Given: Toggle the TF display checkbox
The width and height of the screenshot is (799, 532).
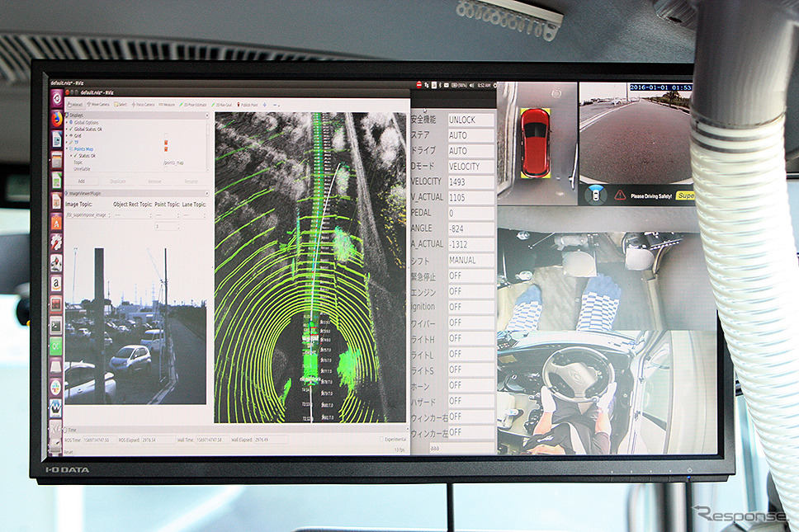Looking at the screenshot, I should coord(166,143).
